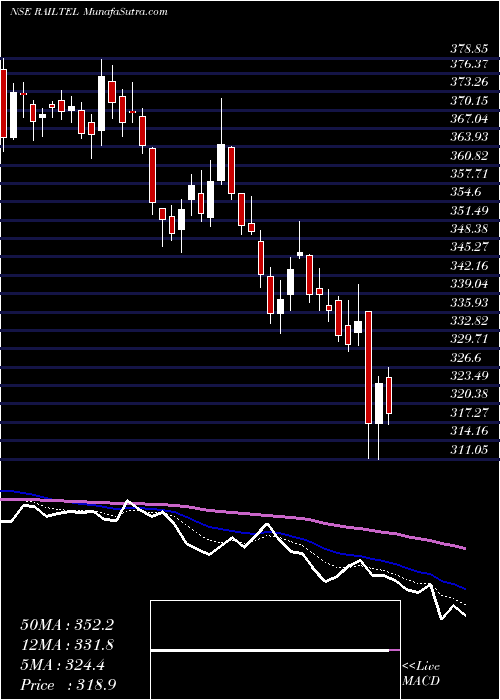Click the 50MA : 352.2 readout
Image resolution: width=500 pixels, height=700 pixels.
click(x=67, y=625)
